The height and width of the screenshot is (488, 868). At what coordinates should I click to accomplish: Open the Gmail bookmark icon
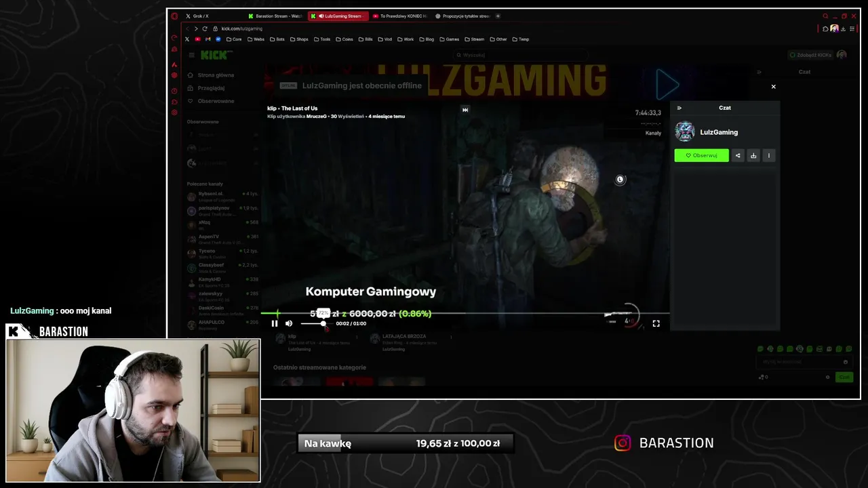coord(208,39)
